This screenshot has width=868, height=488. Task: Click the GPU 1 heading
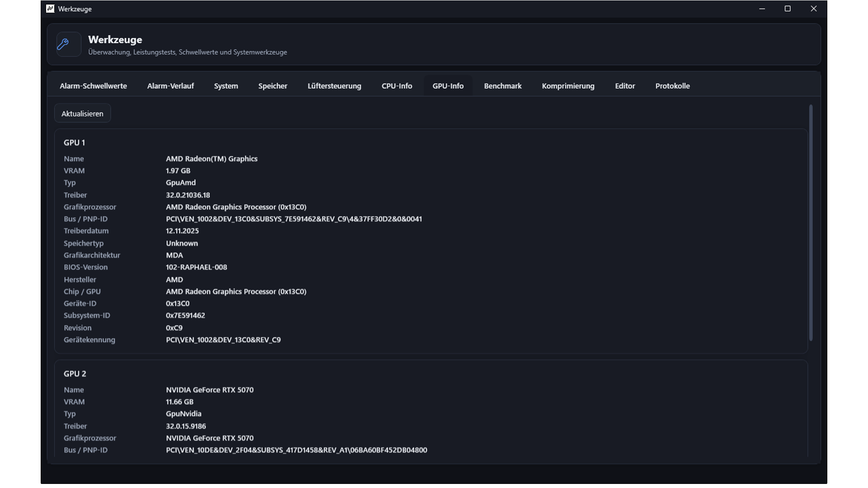coord(74,143)
